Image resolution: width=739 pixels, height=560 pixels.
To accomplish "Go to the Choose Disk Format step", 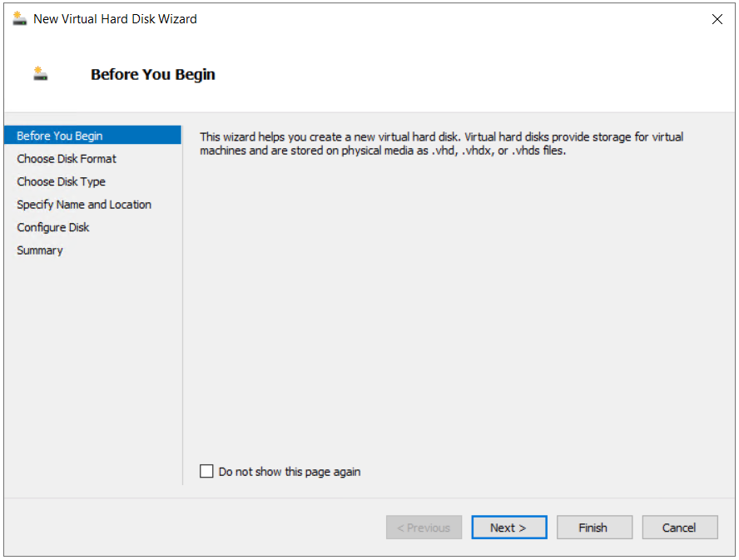I will (x=67, y=159).
